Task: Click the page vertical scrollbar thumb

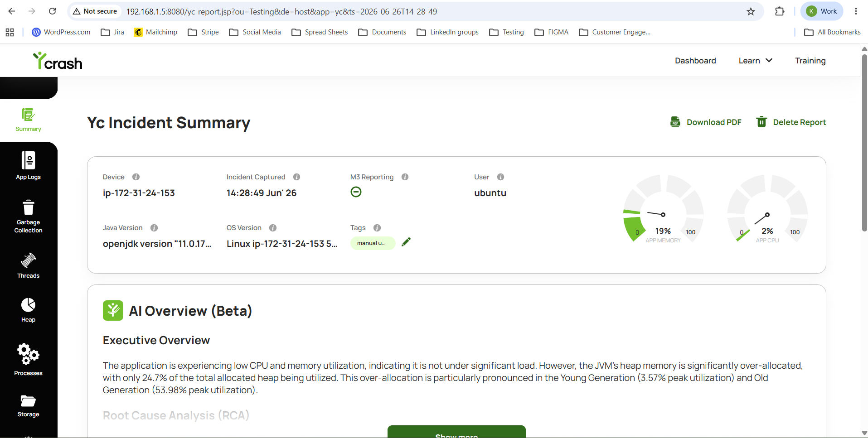Action: 864,143
